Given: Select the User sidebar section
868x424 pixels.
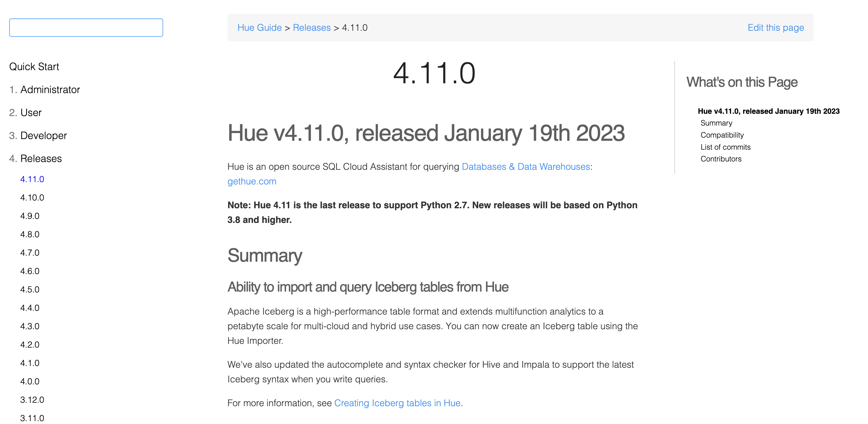Looking at the screenshot, I should (x=31, y=113).
